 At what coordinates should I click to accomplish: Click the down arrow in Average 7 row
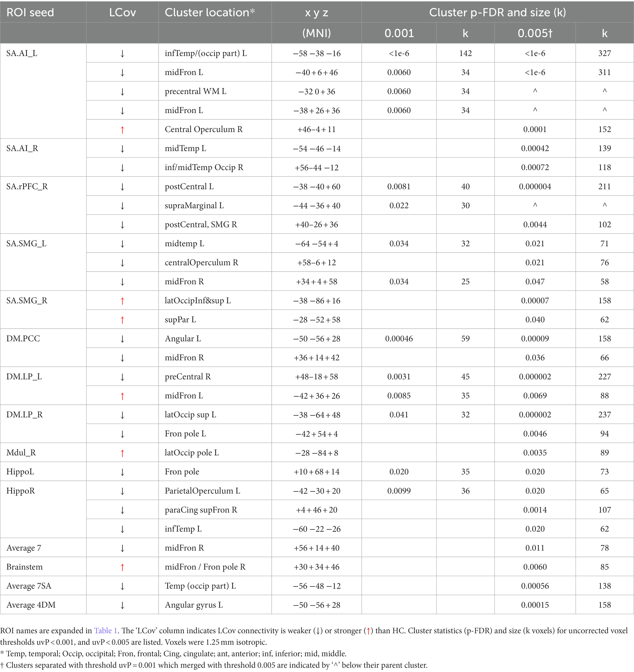click(x=122, y=548)
